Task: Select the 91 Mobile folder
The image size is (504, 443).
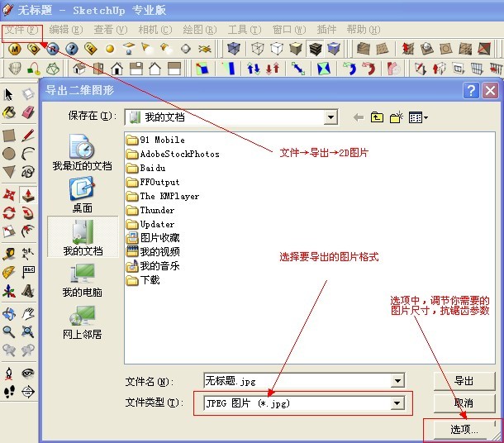Action: coord(155,140)
